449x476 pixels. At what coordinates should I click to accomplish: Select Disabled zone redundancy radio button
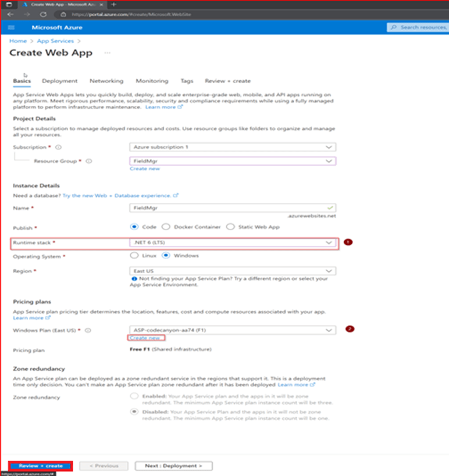pos(134,412)
